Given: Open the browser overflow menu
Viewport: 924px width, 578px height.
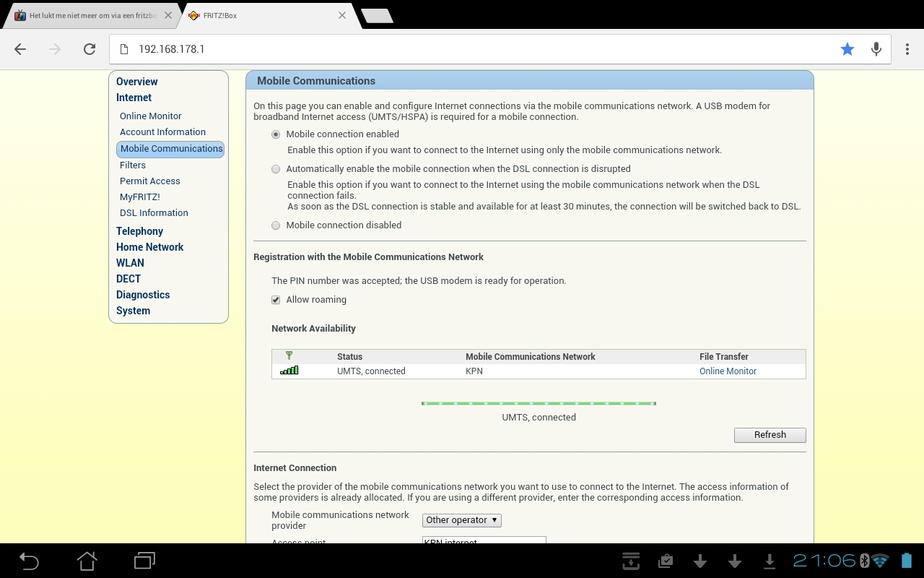Looking at the screenshot, I should (907, 49).
